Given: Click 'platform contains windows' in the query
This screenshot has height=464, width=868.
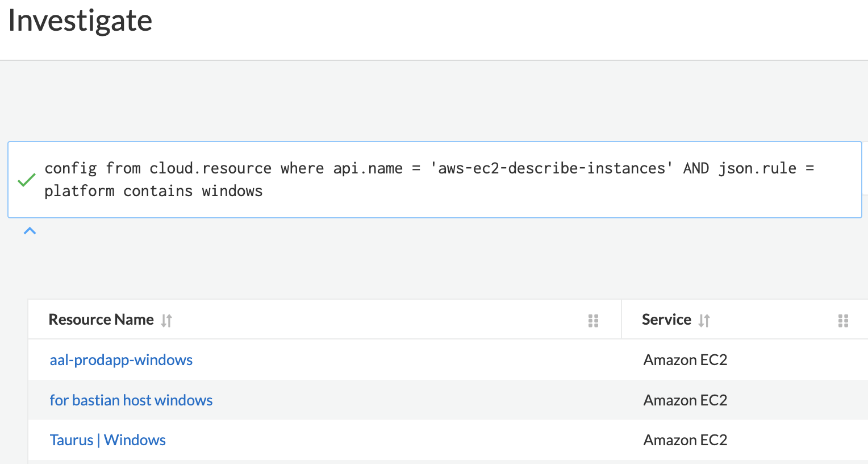Looking at the screenshot, I should point(153,191).
